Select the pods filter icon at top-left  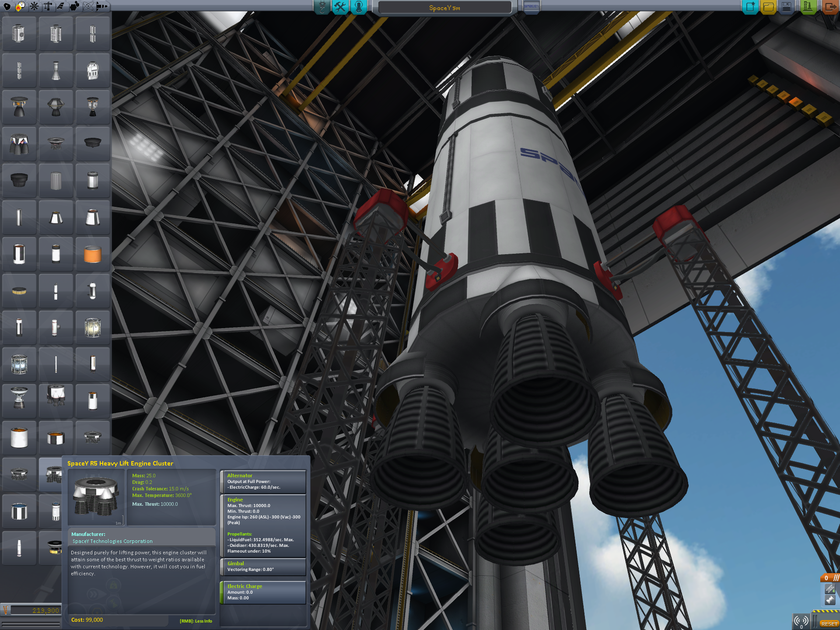(7, 6)
